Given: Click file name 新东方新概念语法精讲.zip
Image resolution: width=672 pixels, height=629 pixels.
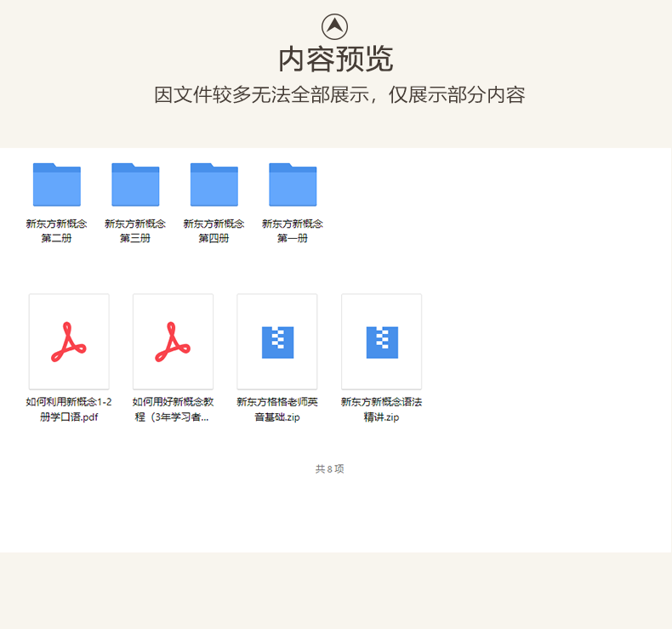Looking at the screenshot, I should pos(381,410).
